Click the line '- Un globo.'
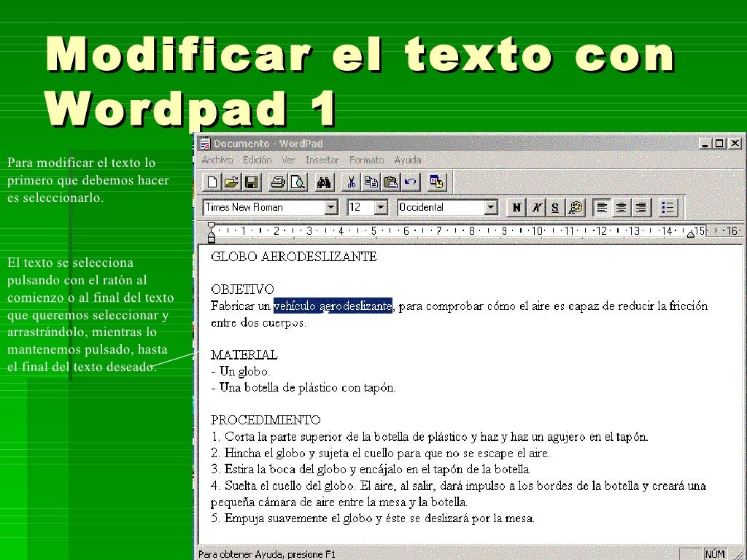Image resolution: width=747 pixels, height=560 pixels. coord(240,371)
